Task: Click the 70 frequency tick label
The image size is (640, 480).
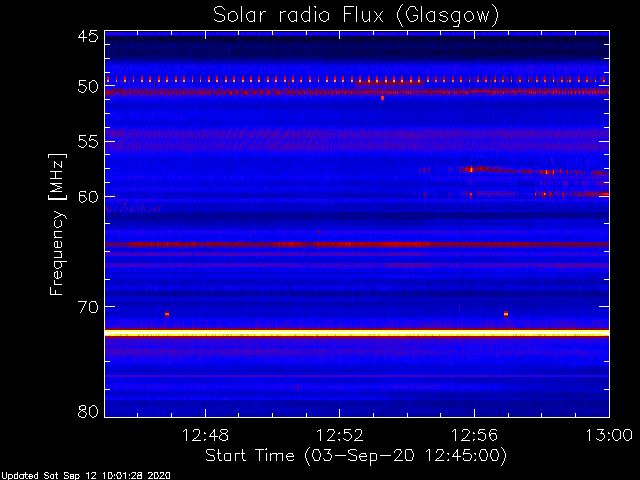Action: 88,307
